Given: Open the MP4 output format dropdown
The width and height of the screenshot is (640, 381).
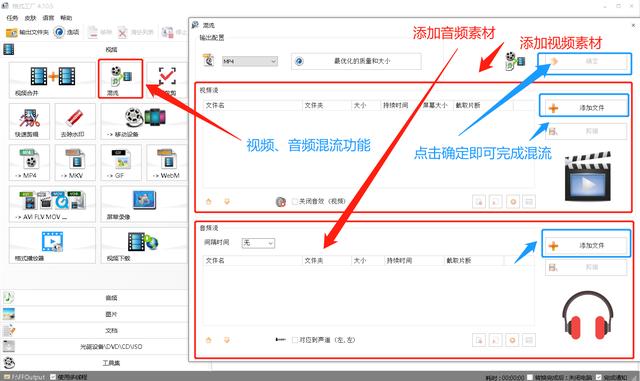Looking at the screenshot, I should (x=250, y=61).
